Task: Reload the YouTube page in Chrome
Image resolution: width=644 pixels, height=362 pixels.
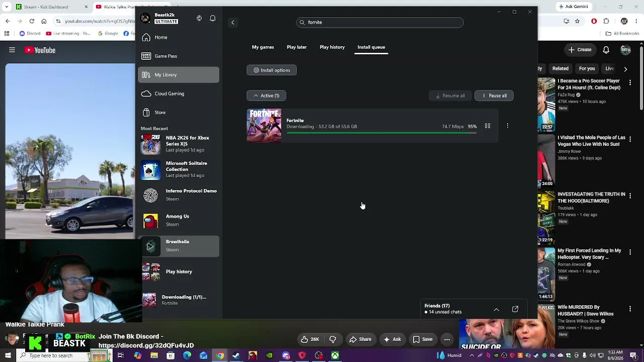Action: click(32, 21)
